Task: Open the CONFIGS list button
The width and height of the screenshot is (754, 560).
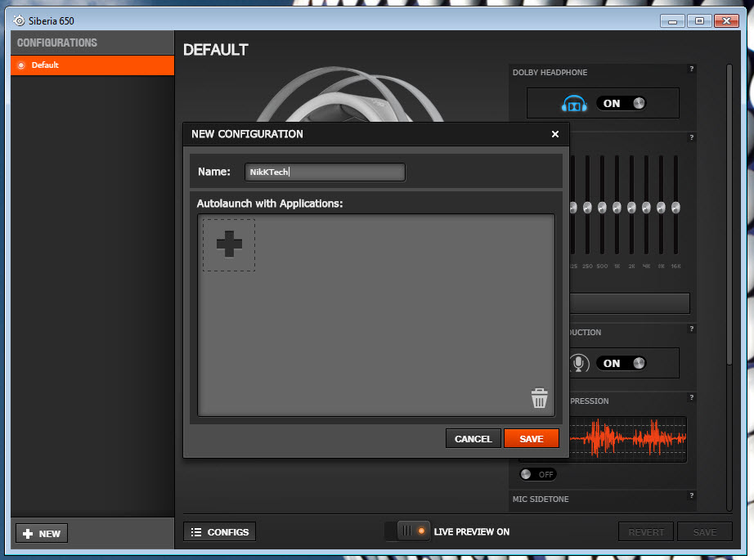Action: [219, 531]
